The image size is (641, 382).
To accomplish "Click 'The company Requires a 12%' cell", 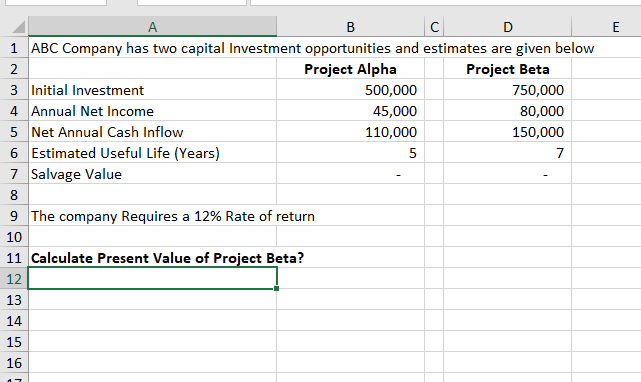I will (152, 216).
